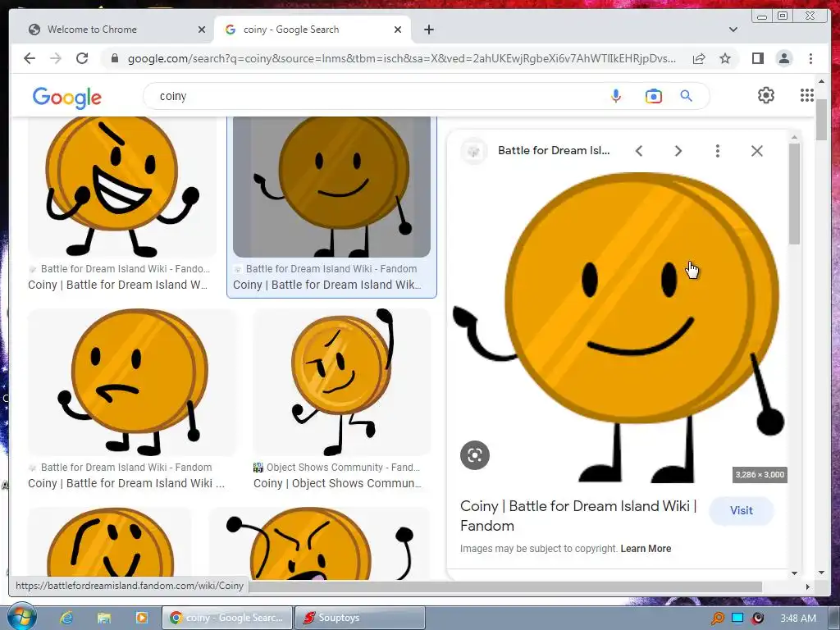Screen dimensions: 840x630
Task: Click page vertical scrollbar thumb
Action: 822,120
